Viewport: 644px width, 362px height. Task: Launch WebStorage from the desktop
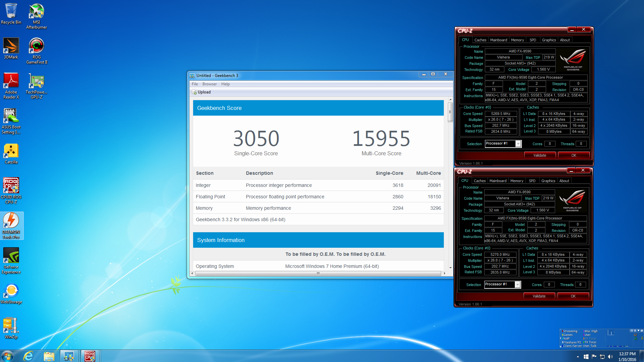click(11, 293)
